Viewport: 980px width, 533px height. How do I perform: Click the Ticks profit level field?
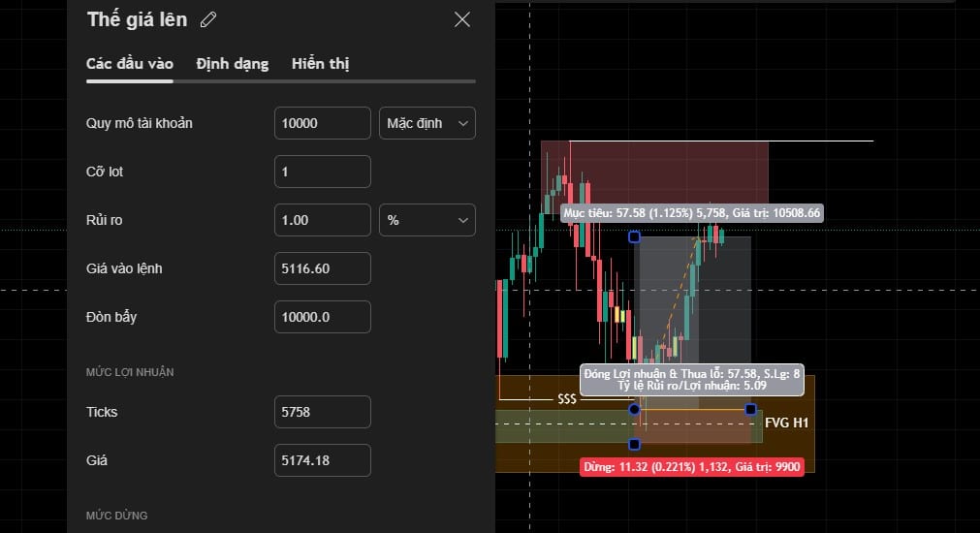click(x=323, y=412)
